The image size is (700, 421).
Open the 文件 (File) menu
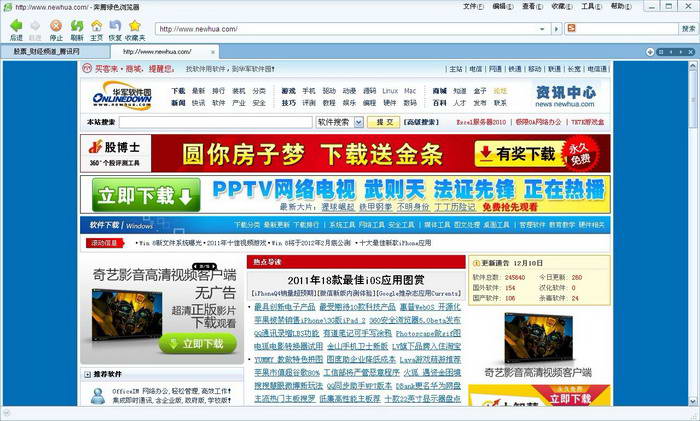473,6
